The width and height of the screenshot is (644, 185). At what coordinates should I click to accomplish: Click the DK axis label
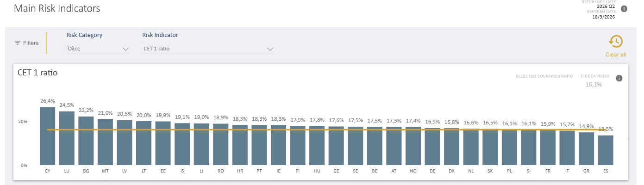pos(451,171)
